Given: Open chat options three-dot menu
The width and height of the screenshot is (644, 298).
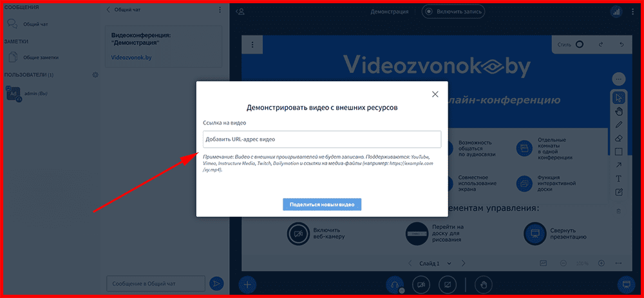Looking at the screenshot, I should (x=220, y=10).
